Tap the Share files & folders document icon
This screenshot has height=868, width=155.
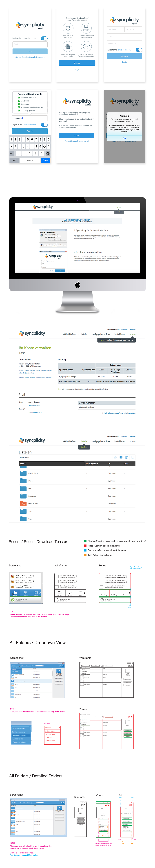point(68,47)
